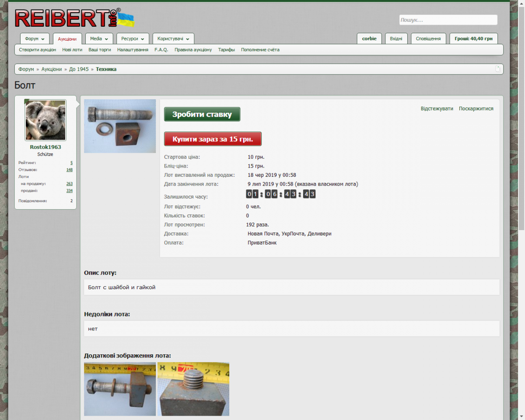Open the nut thread close-up thumbnail

193,389
